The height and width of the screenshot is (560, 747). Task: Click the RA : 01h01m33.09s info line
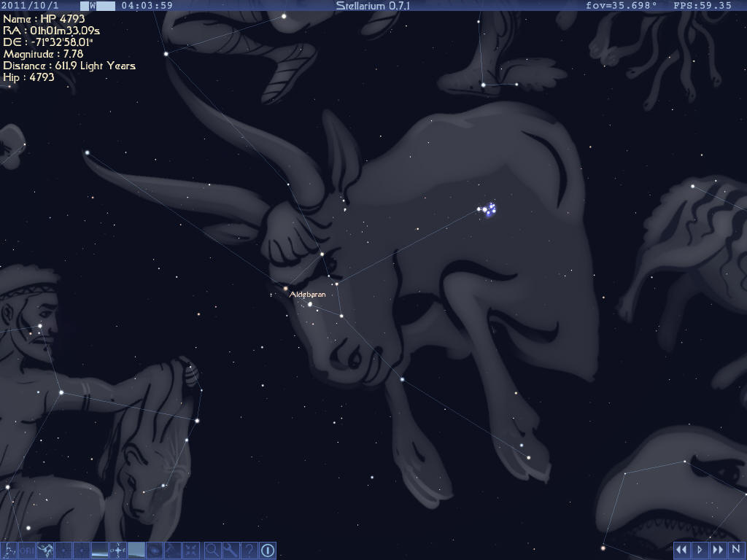click(x=52, y=31)
